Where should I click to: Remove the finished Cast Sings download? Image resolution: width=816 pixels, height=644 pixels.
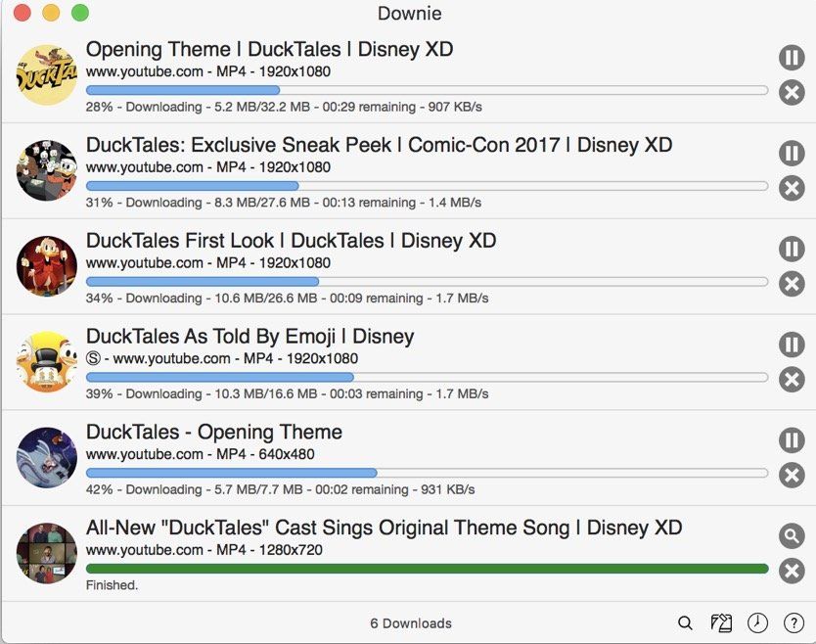pos(791,571)
